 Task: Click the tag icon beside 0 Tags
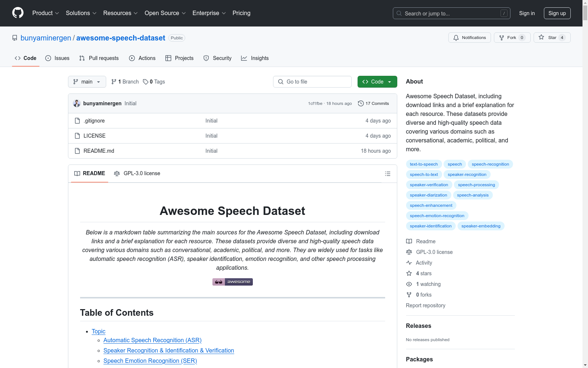coord(146,82)
